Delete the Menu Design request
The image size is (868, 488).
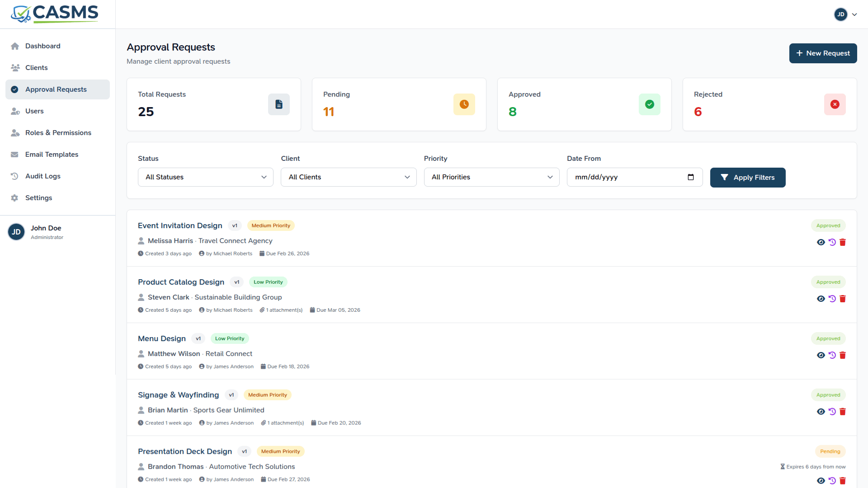point(843,355)
